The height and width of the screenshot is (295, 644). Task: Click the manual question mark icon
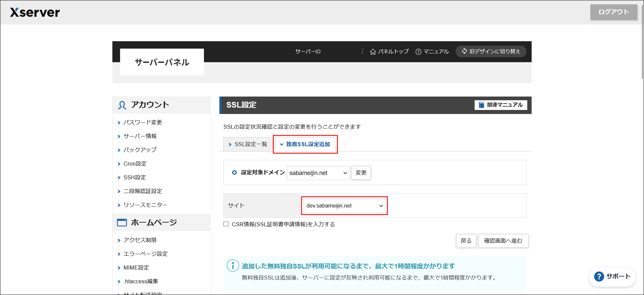418,52
